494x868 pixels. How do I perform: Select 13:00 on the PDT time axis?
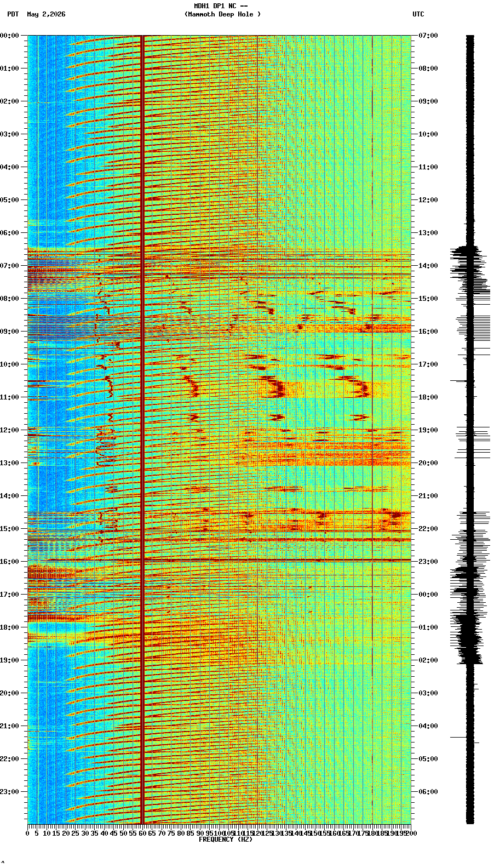(x=10, y=463)
